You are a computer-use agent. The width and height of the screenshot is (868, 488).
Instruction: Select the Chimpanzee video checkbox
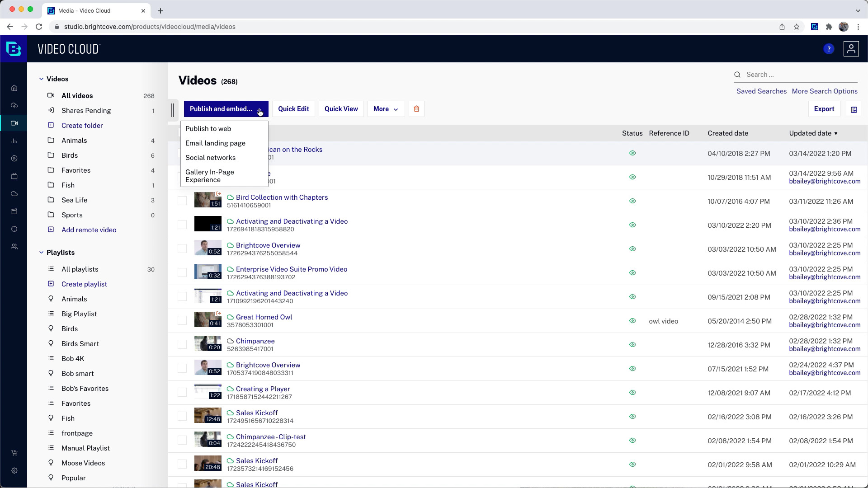click(x=182, y=344)
